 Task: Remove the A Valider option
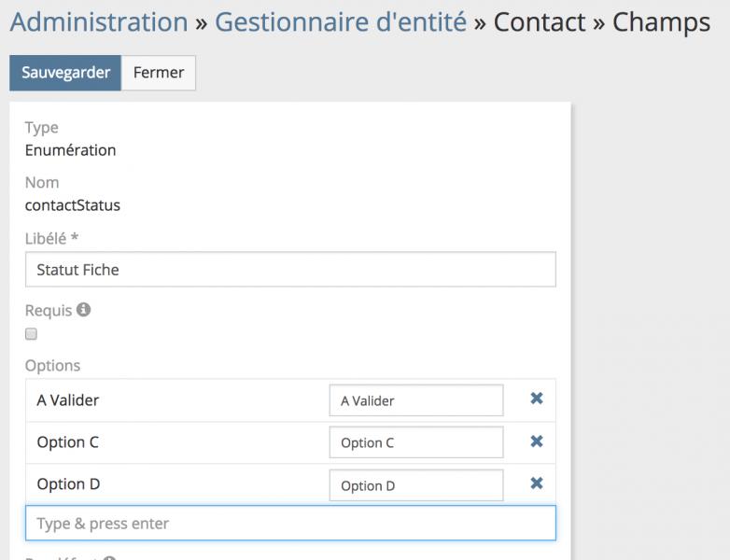(537, 399)
